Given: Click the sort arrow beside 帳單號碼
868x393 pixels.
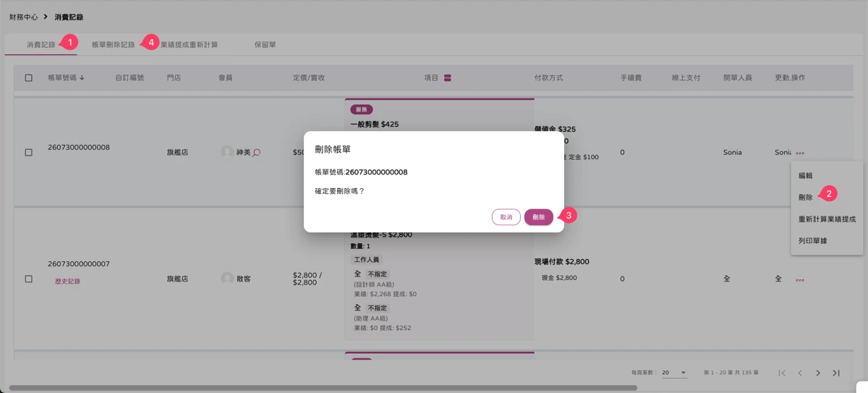Looking at the screenshot, I should tap(82, 77).
